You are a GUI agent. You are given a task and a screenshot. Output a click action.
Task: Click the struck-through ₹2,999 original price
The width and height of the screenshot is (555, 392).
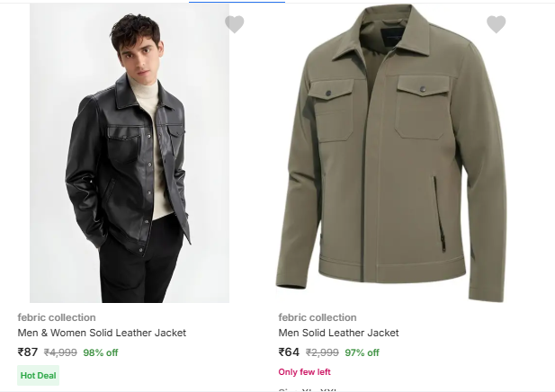322,352
